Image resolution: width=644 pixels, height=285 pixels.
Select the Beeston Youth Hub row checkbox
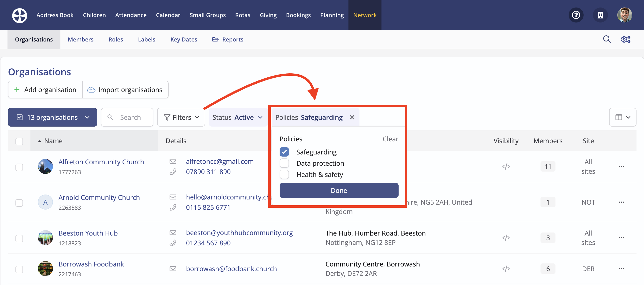click(x=19, y=238)
